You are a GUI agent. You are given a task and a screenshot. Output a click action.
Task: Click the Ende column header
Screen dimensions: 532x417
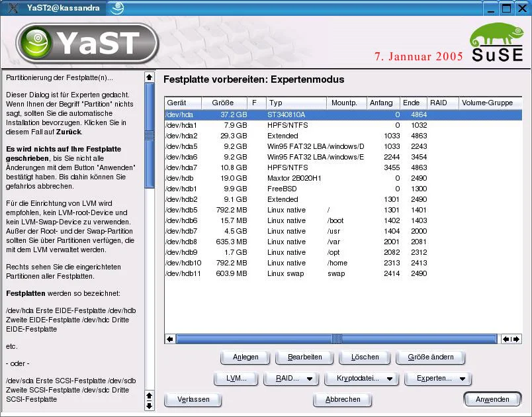coord(414,103)
